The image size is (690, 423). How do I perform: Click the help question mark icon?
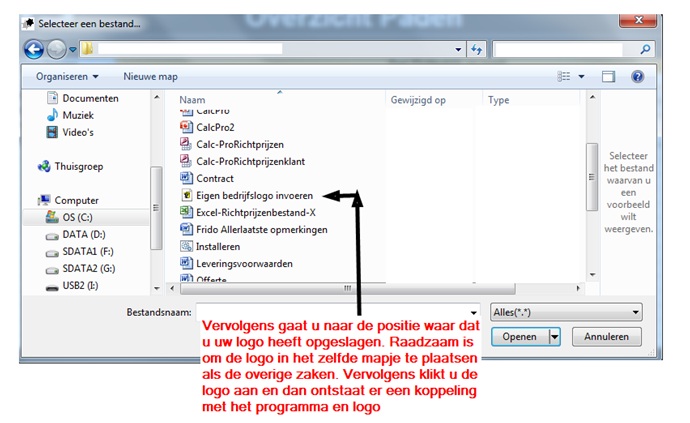pyautogui.click(x=637, y=76)
